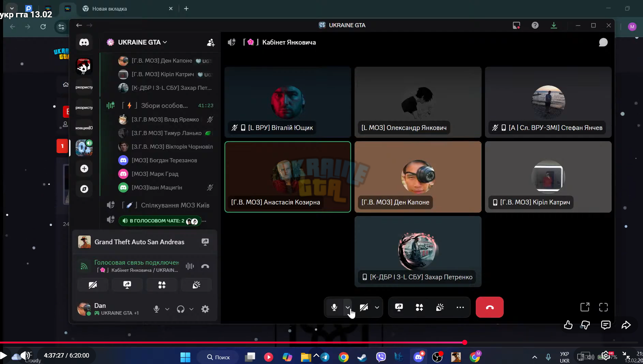Turn on camera from the left voice panel
Image resolution: width=643 pixels, height=364 pixels.
pyautogui.click(x=93, y=285)
